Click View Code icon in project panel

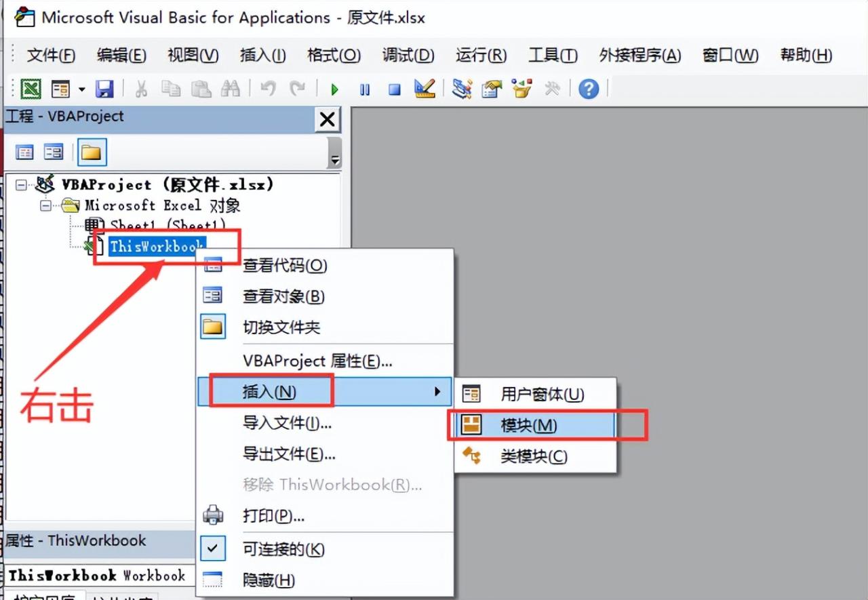coord(24,153)
